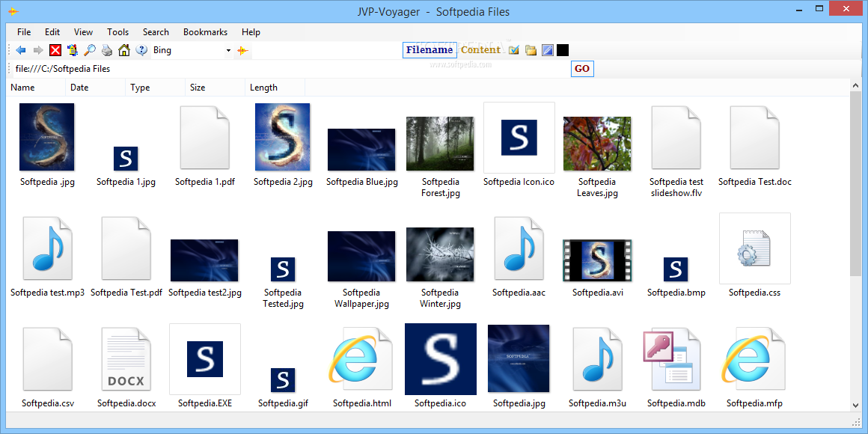Select the Softpedia.m3u playlist icon
Image resolution: width=868 pixels, height=434 pixels.
coord(598,358)
